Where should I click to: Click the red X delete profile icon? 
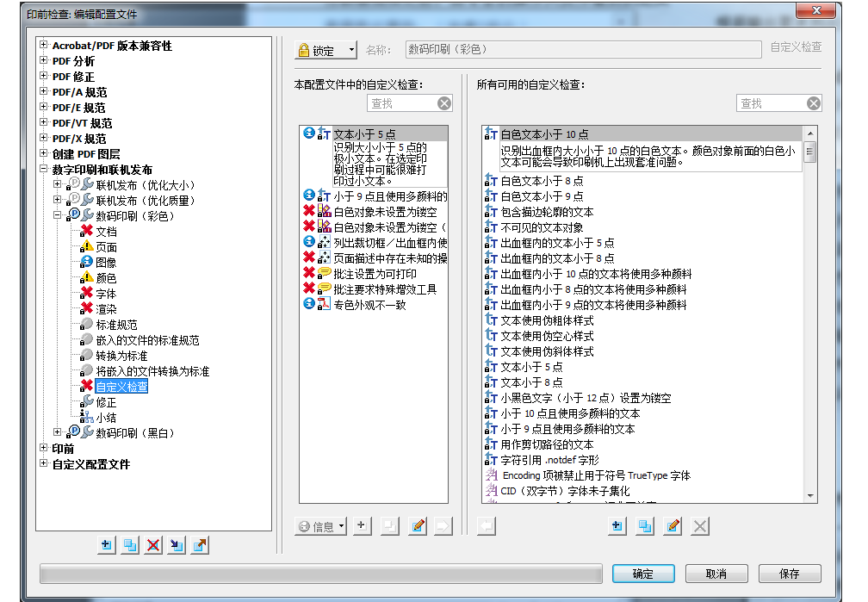point(153,544)
